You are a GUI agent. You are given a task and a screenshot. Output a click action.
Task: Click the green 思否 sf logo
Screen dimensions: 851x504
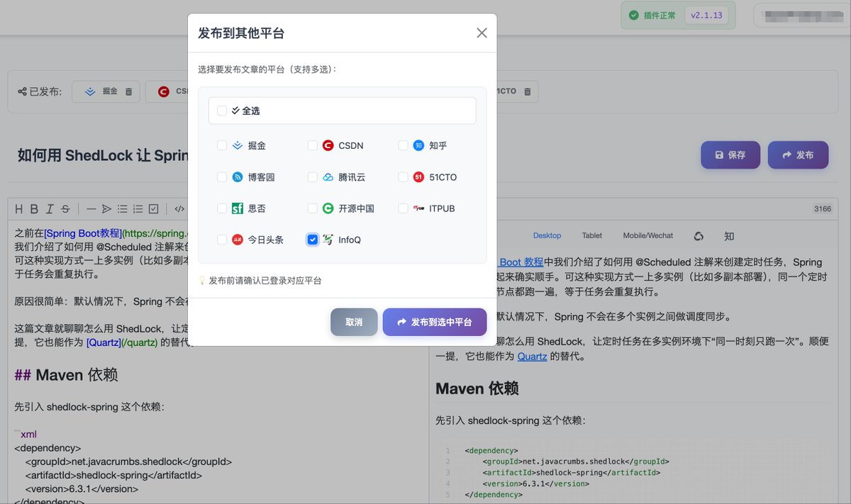click(x=238, y=208)
